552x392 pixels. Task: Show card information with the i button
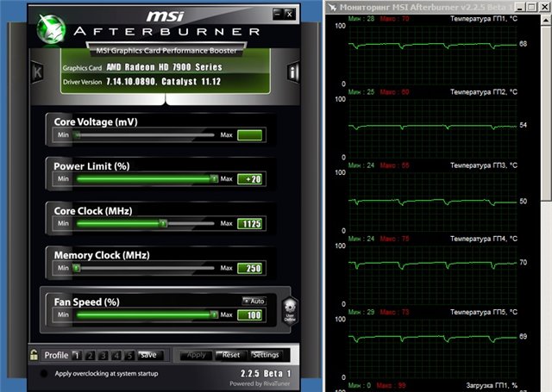pos(293,72)
